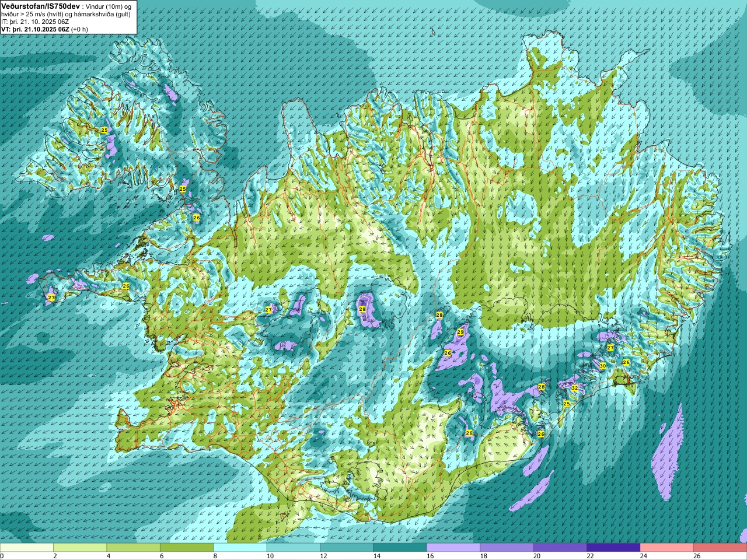Click the salmon red legend swatch above 26

pyautogui.click(x=720, y=548)
